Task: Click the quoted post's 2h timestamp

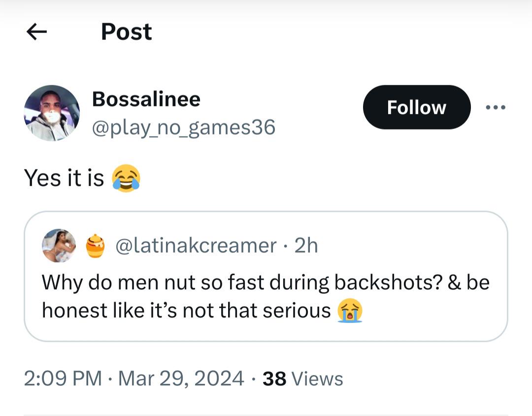Action: pos(306,245)
